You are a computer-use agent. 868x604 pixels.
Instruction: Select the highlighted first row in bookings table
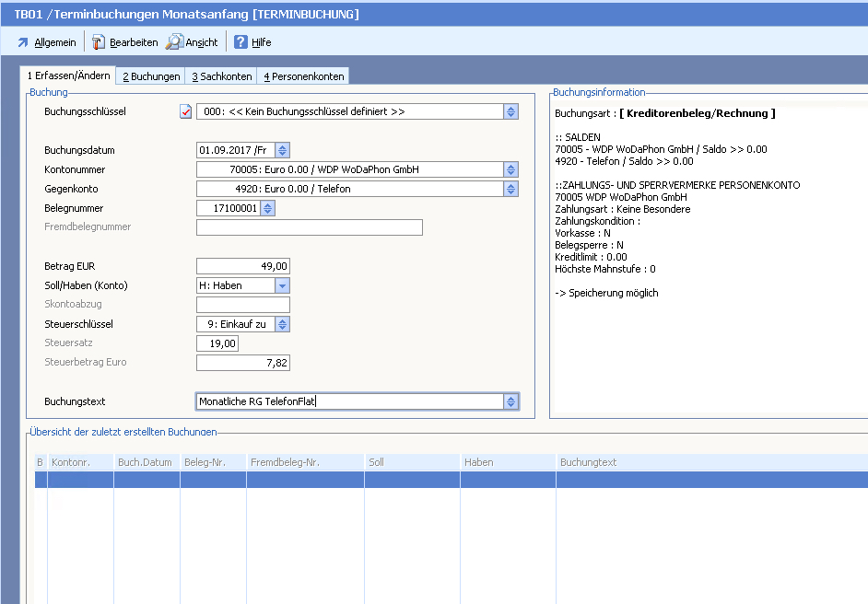(x=451, y=480)
